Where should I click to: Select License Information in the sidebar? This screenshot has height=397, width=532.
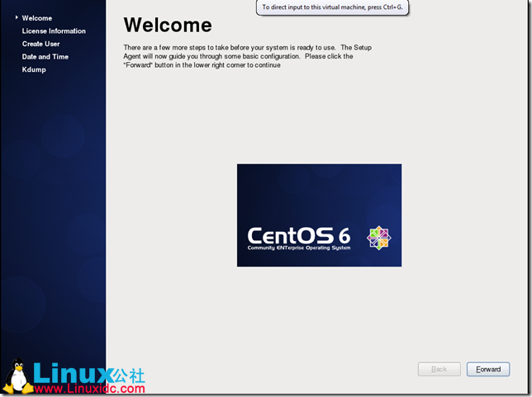coord(54,31)
